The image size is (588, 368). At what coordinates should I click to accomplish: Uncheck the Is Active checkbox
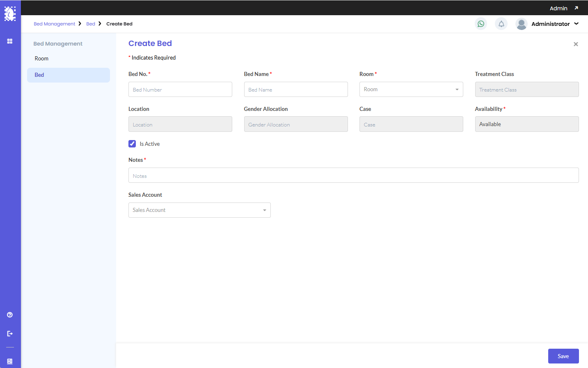tap(132, 144)
